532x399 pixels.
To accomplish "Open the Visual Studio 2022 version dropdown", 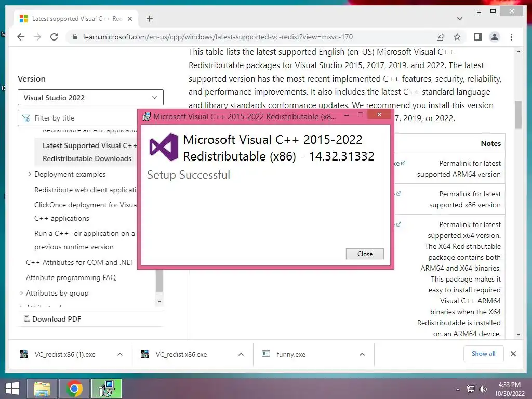I will click(x=90, y=98).
